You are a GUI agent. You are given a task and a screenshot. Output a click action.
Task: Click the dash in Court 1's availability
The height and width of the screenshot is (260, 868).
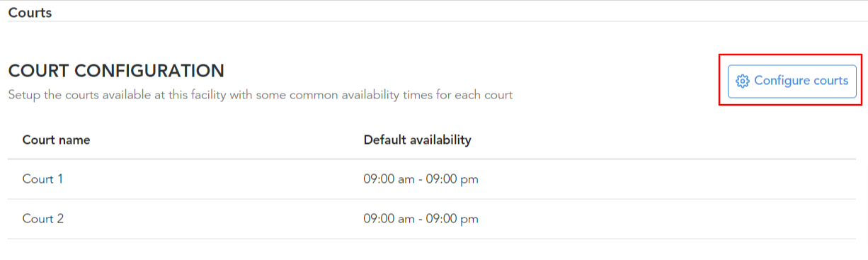point(421,180)
